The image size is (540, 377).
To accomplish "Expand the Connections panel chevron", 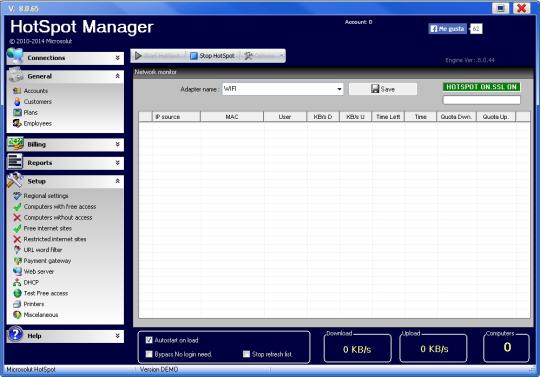I will tap(117, 58).
